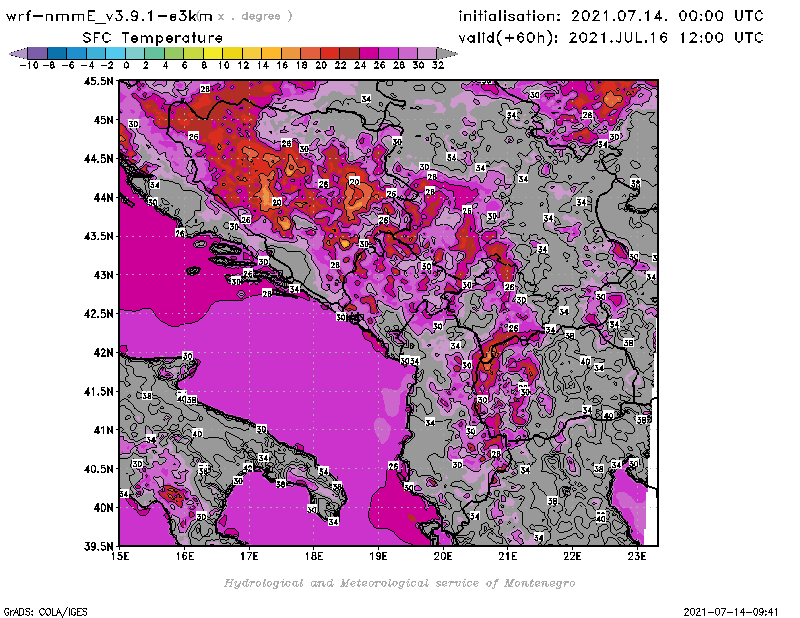Click the 'GrADS: COLA/IGES' credit text

pyautogui.click(x=45, y=612)
